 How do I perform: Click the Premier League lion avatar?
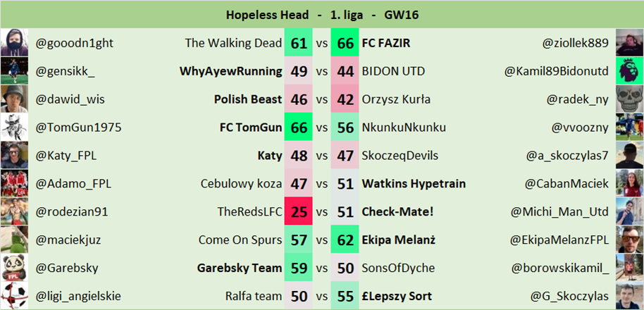pos(630,70)
